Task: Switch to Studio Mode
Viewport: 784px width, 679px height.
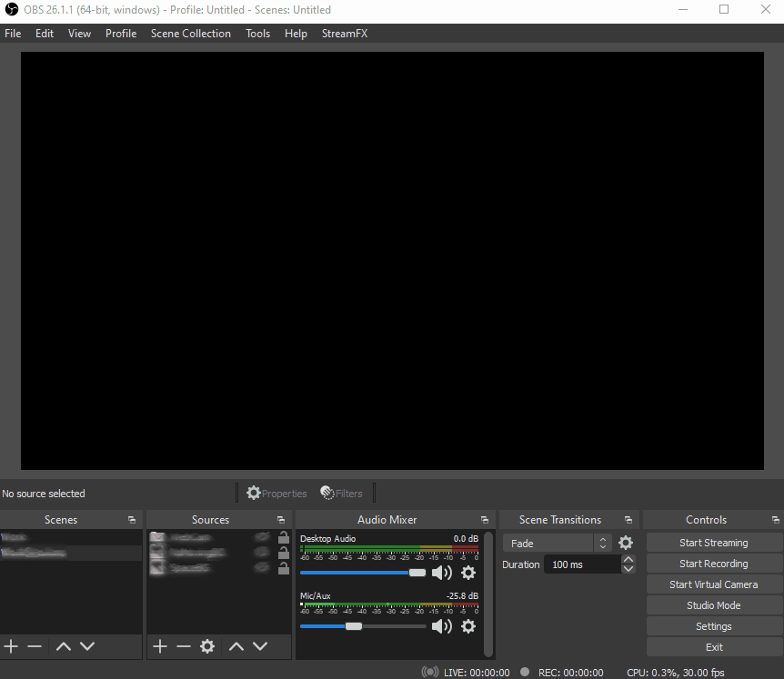Action: click(714, 605)
